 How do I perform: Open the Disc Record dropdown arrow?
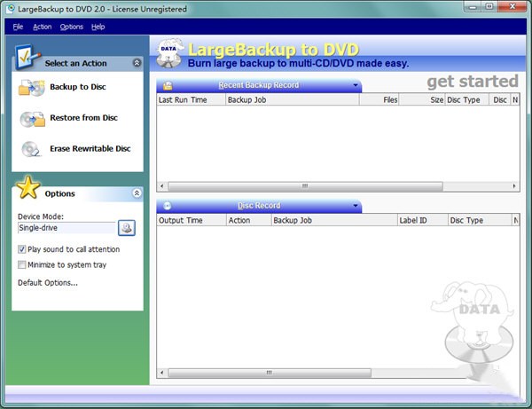[x=356, y=207]
